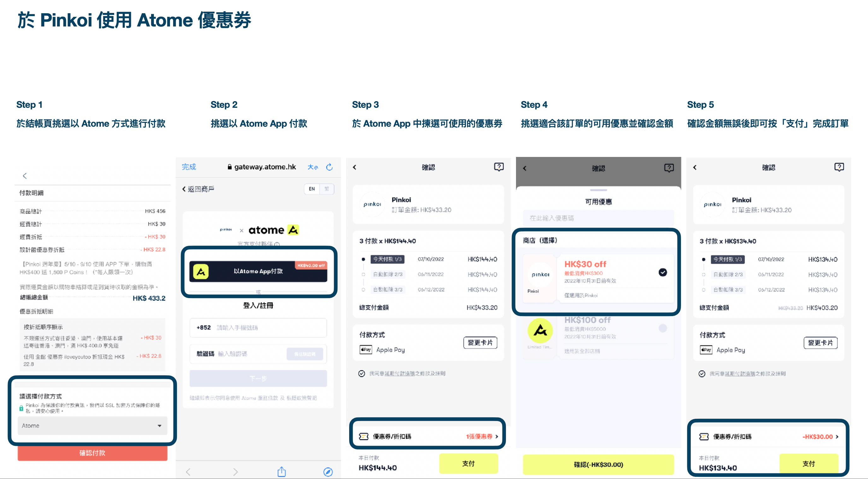Select the HK$30 off Pinkoi coupon checkmark
868x479 pixels.
(x=662, y=272)
